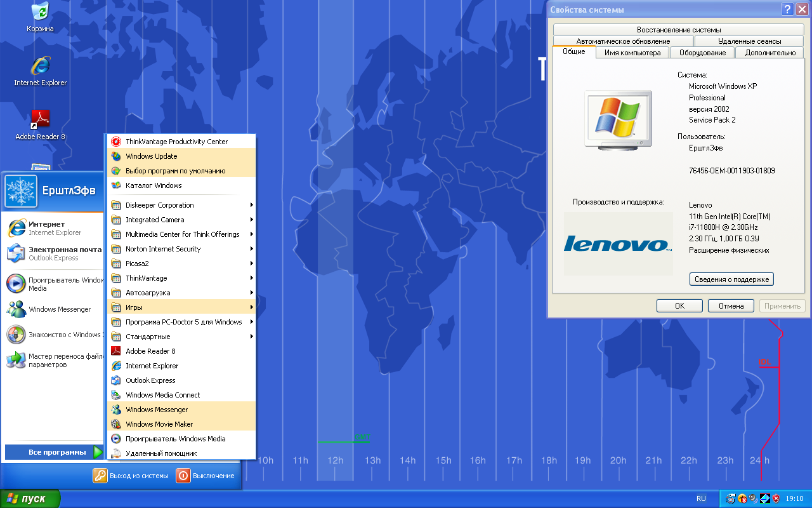Click the RU language indicator in the taskbar
812x508 pixels.
click(x=701, y=499)
